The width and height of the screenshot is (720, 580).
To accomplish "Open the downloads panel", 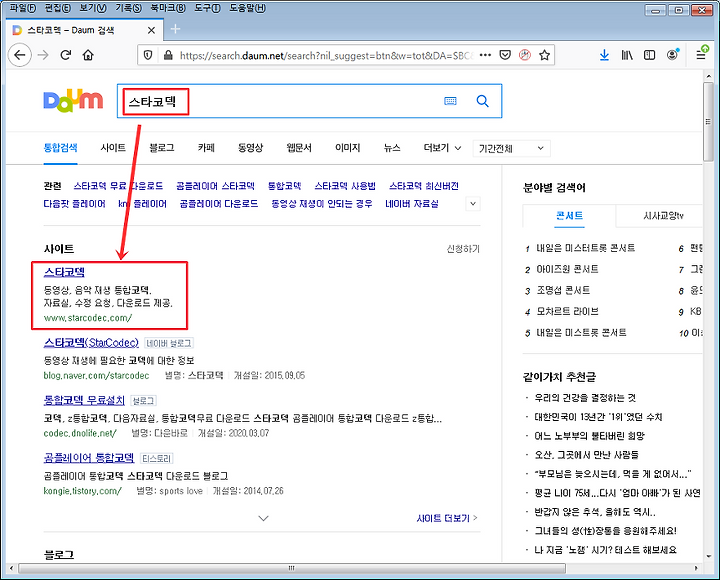I will 604,55.
